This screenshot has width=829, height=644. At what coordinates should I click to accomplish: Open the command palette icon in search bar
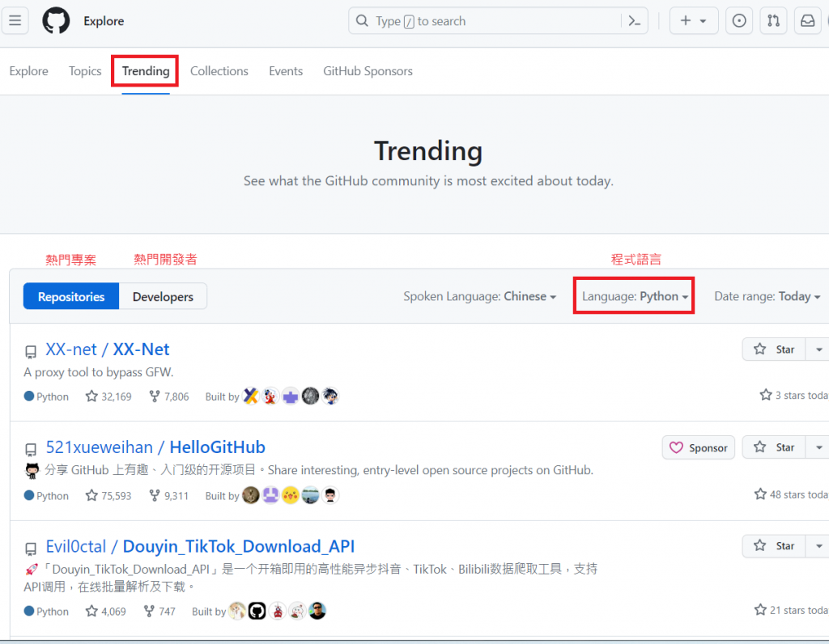[x=635, y=21]
